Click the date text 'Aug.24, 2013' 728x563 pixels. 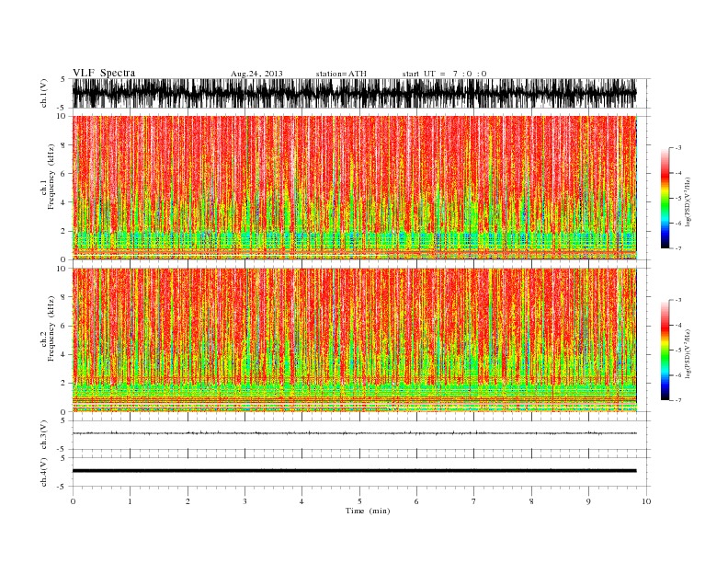(256, 74)
